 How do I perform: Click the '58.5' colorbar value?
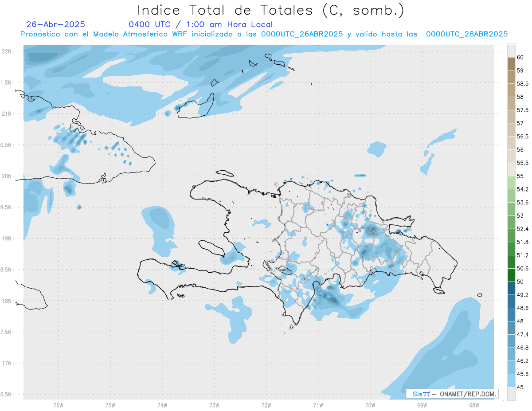click(523, 83)
